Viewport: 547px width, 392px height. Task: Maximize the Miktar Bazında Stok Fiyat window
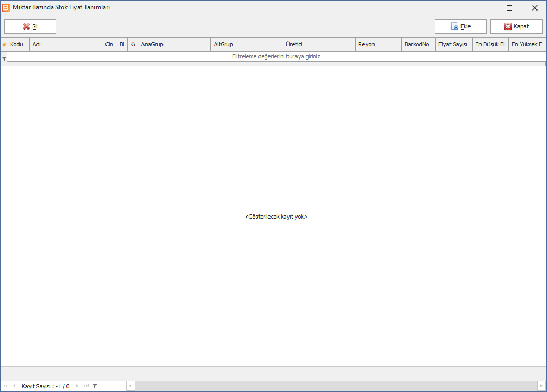[510, 8]
